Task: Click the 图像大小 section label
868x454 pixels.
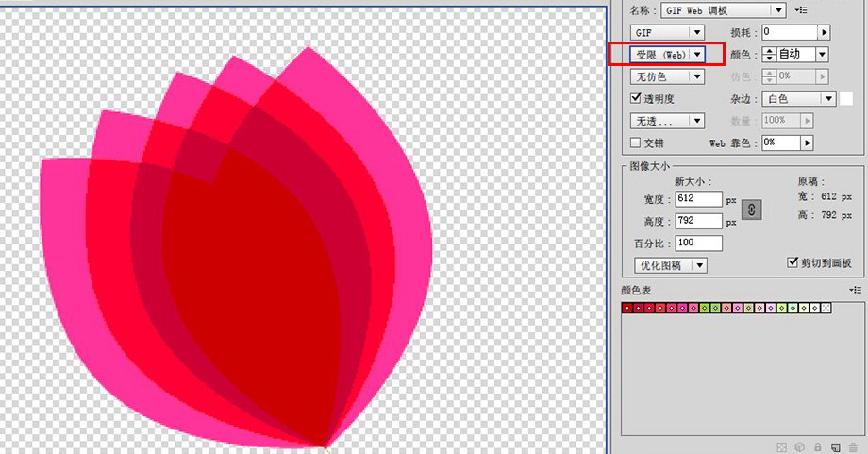Action: (x=650, y=166)
